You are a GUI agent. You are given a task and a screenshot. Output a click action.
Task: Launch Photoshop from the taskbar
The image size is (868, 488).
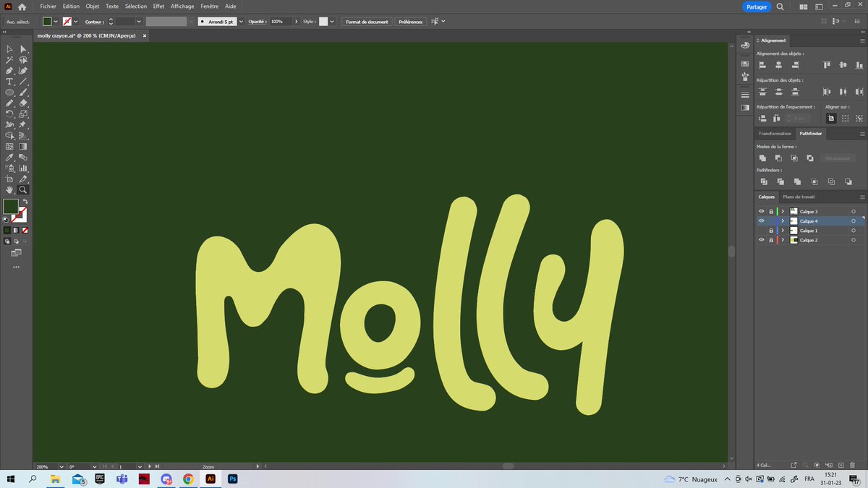(x=231, y=479)
